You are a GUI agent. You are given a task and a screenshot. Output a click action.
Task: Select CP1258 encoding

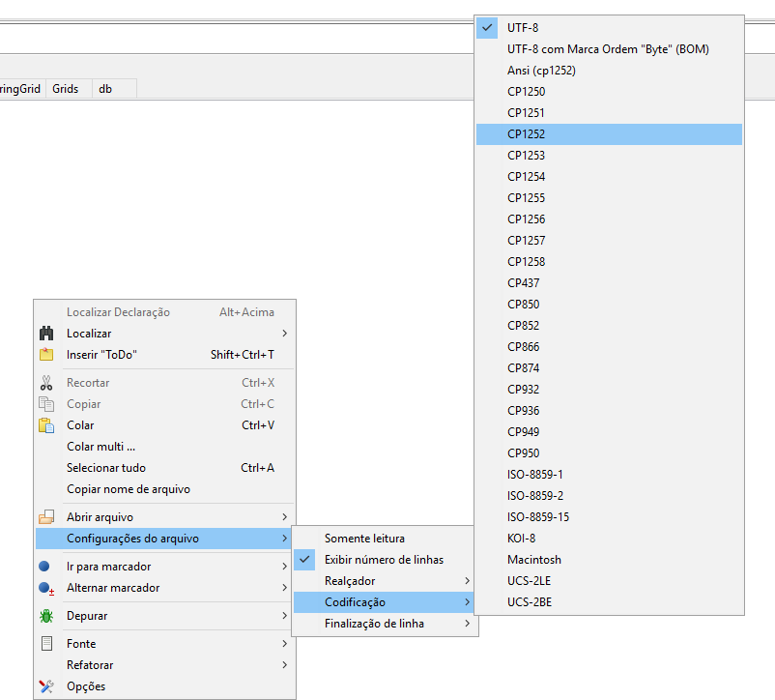609,261
